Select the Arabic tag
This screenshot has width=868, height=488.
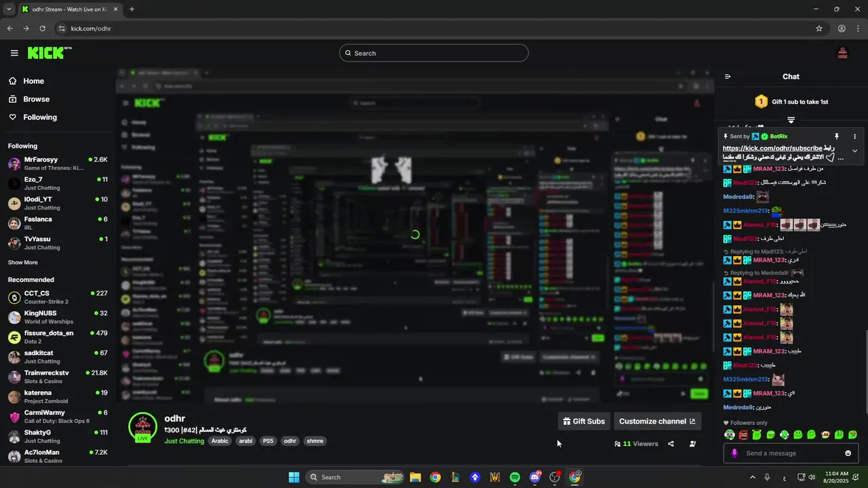point(220,441)
